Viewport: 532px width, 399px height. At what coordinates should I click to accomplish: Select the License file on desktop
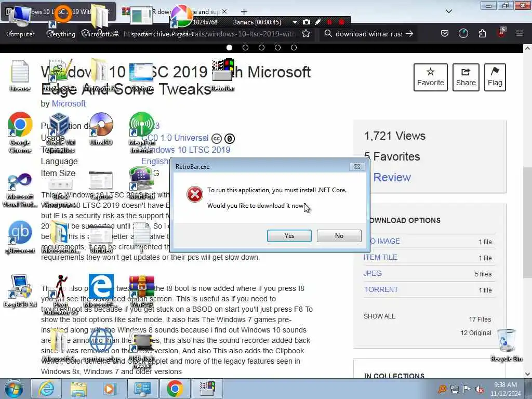click(x=20, y=76)
